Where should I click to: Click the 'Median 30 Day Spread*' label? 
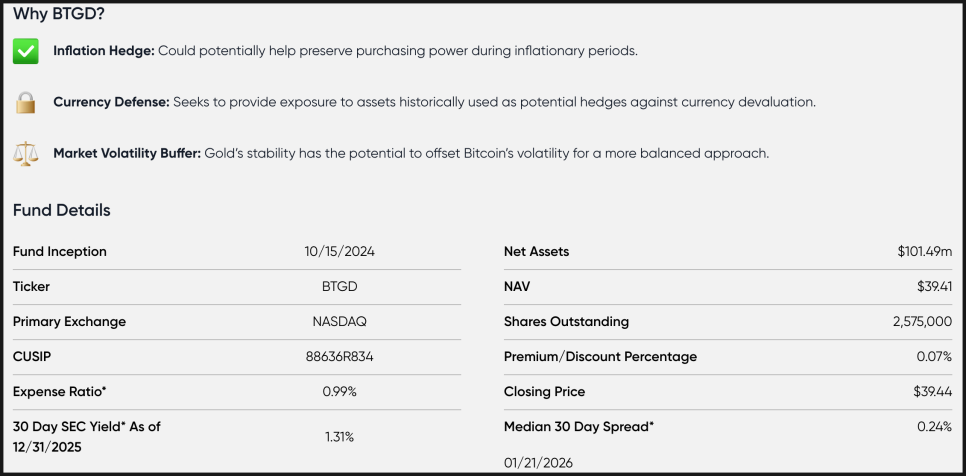(578, 427)
